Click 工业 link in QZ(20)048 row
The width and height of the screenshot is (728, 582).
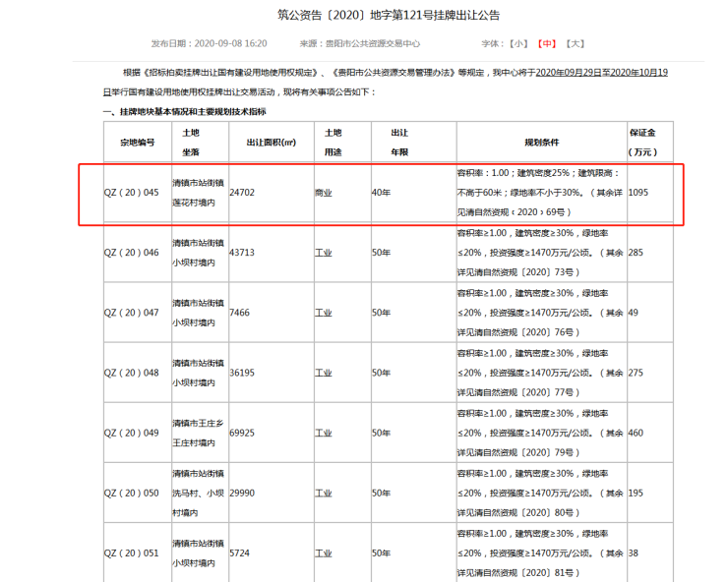click(324, 373)
